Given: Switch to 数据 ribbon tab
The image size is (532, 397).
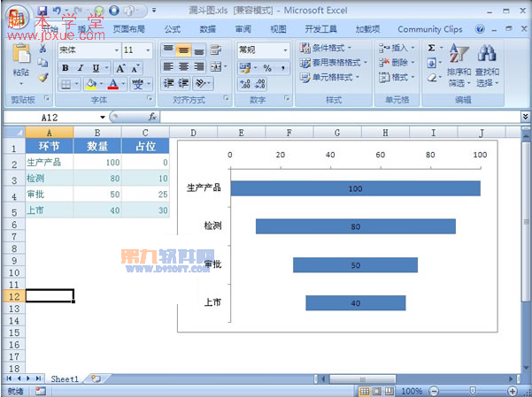Looking at the screenshot, I should pos(208,29).
